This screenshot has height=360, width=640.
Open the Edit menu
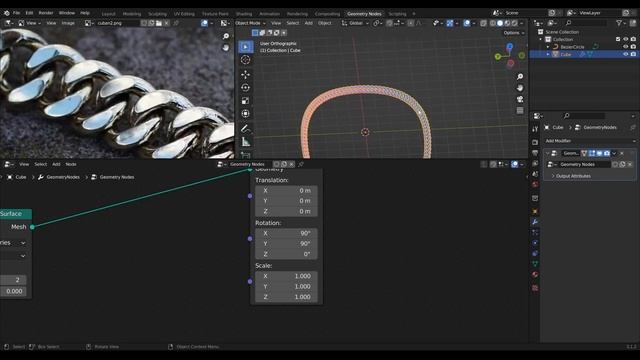(29, 13)
